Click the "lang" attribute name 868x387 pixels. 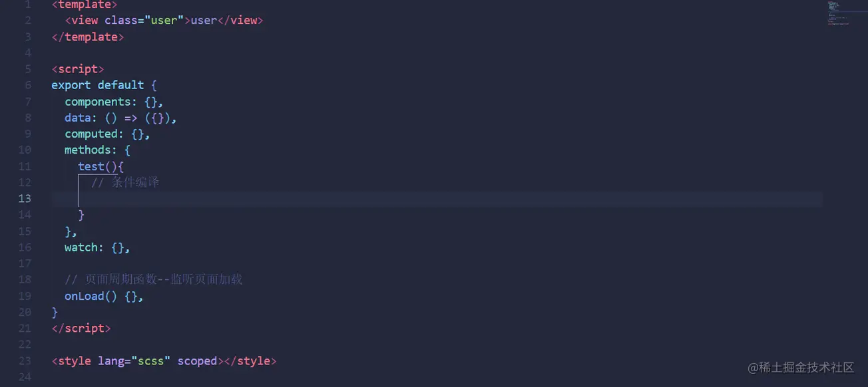(110, 361)
